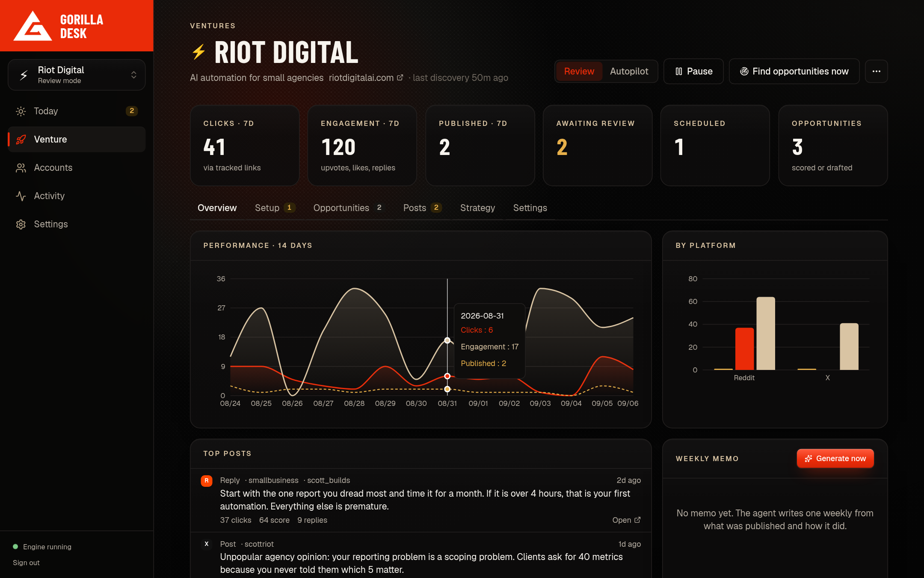The image size is (924, 578).
Task: Go to Today in the sidebar
Action: 77,111
